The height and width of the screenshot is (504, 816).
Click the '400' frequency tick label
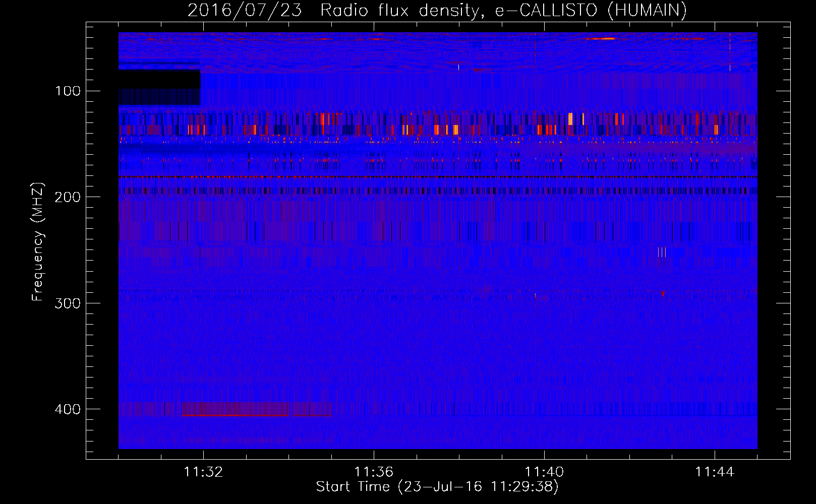[x=68, y=409]
